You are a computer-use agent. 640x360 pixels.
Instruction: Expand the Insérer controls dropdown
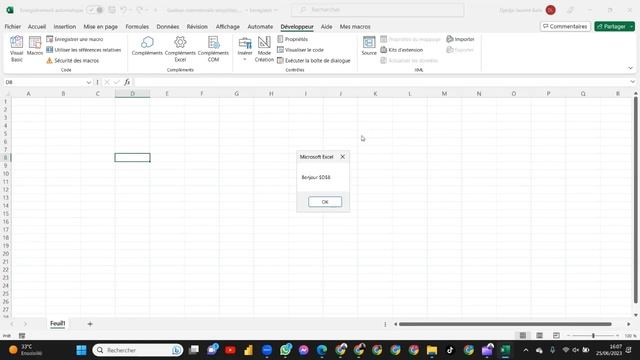pos(245,60)
